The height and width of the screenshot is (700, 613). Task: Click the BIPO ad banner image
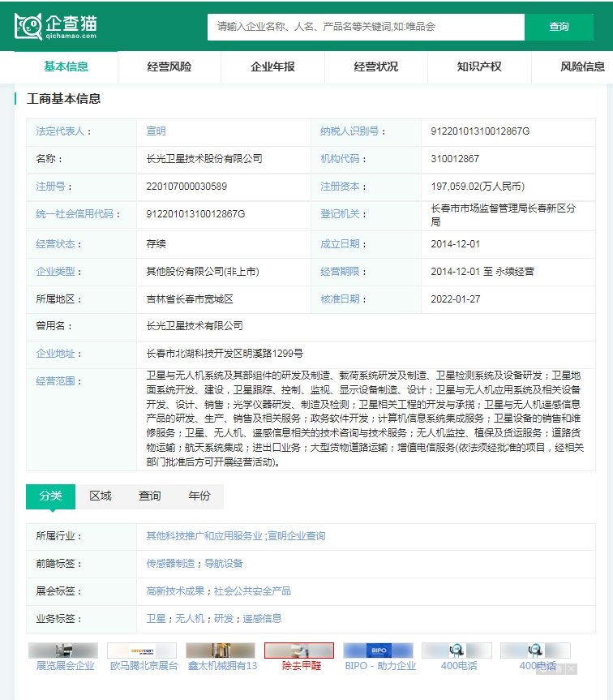[378, 651]
